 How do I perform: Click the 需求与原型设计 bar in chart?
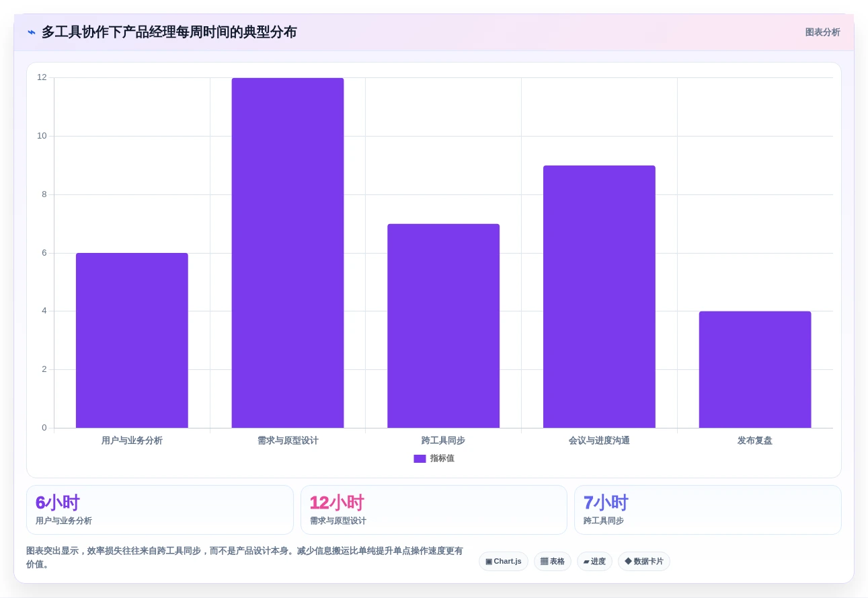coord(288,253)
